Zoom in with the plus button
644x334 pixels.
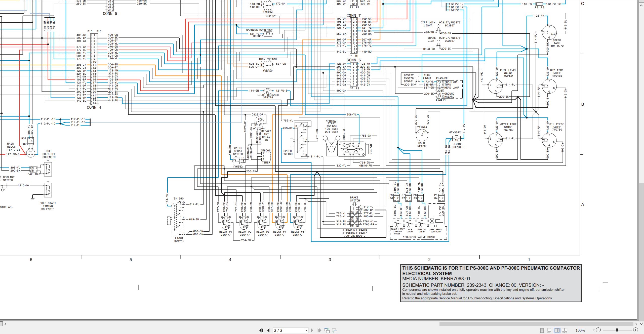(x=635, y=330)
